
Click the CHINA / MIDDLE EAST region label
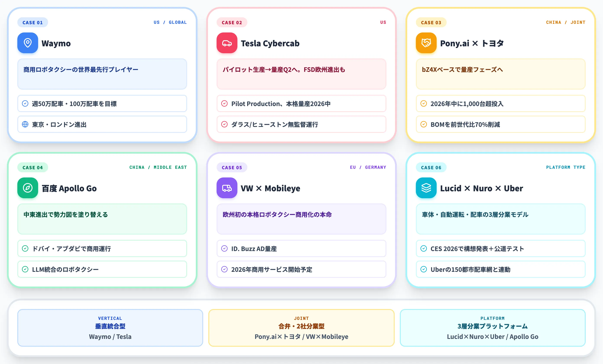(158, 167)
